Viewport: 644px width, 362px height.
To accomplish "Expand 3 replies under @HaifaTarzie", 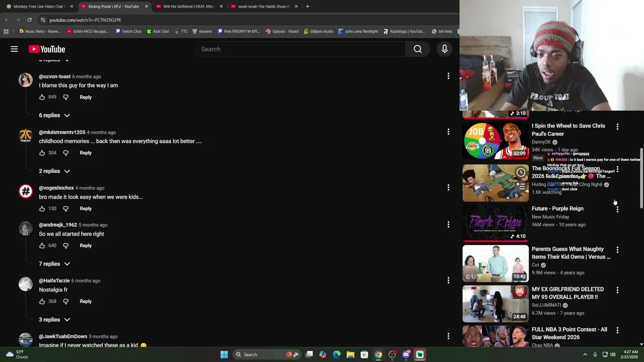I will point(54,320).
